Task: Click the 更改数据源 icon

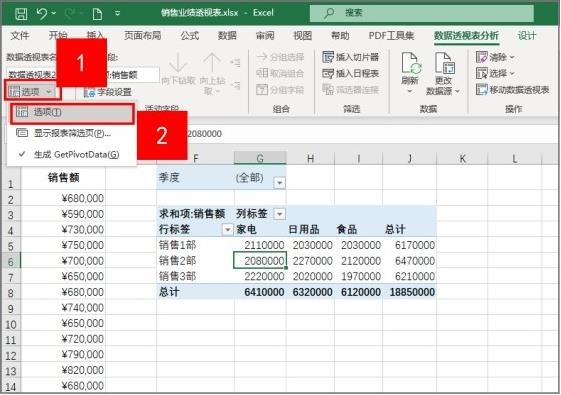Action: (444, 64)
